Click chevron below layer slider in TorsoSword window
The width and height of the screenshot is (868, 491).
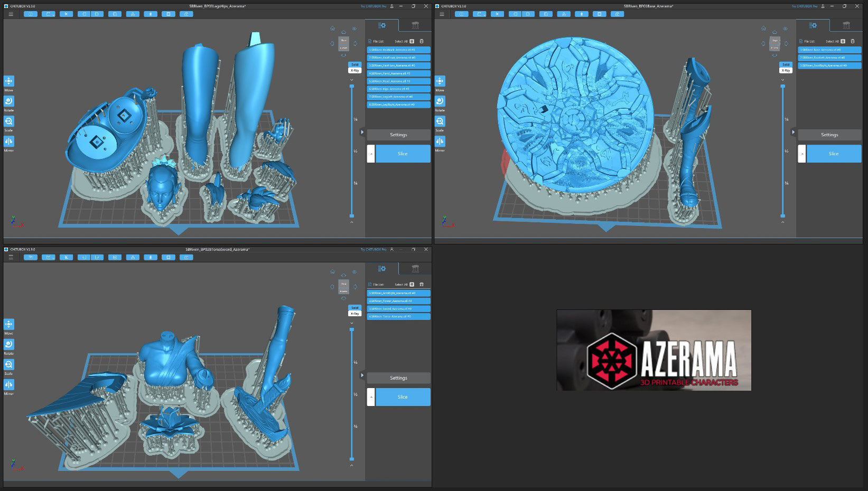tap(352, 465)
